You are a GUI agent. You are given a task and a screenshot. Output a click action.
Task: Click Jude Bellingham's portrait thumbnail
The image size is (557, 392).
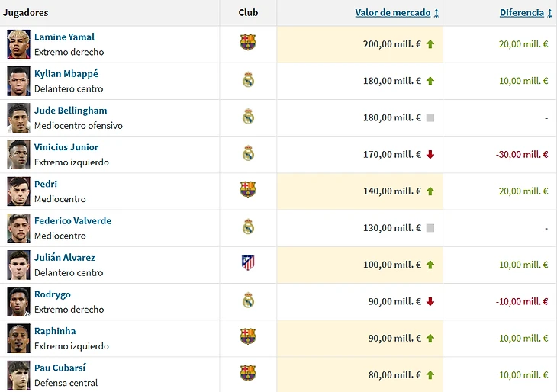tap(19, 117)
